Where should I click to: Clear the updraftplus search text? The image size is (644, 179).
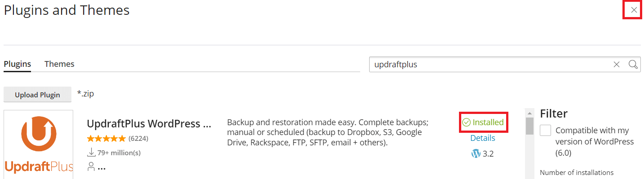coord(617,65)
